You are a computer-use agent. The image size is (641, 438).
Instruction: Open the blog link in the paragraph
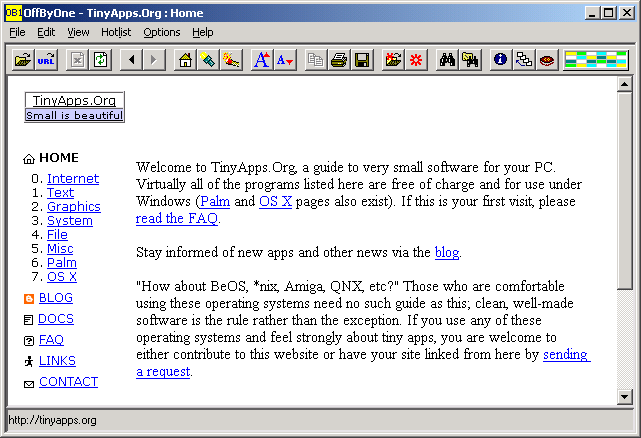coord(446,253)
